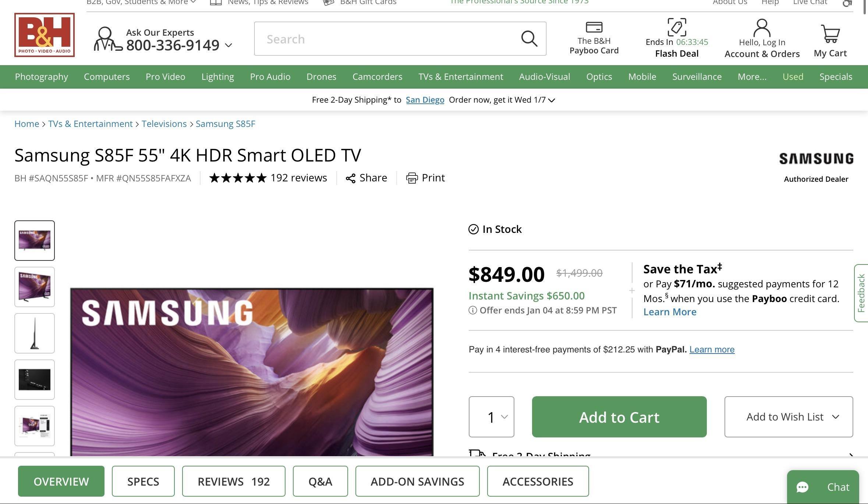868x504 pixels.
Task: Select the TV side-profile thumbnail
Action: [x=35, y=333]
